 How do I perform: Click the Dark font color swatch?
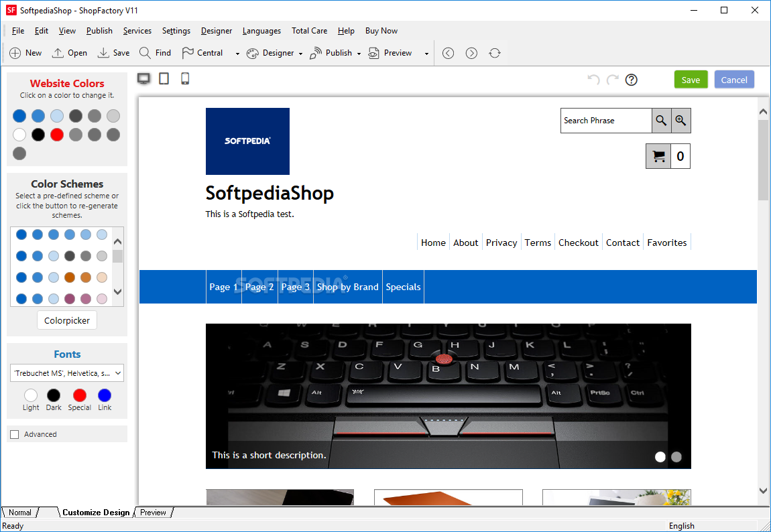tap(54, 395)
